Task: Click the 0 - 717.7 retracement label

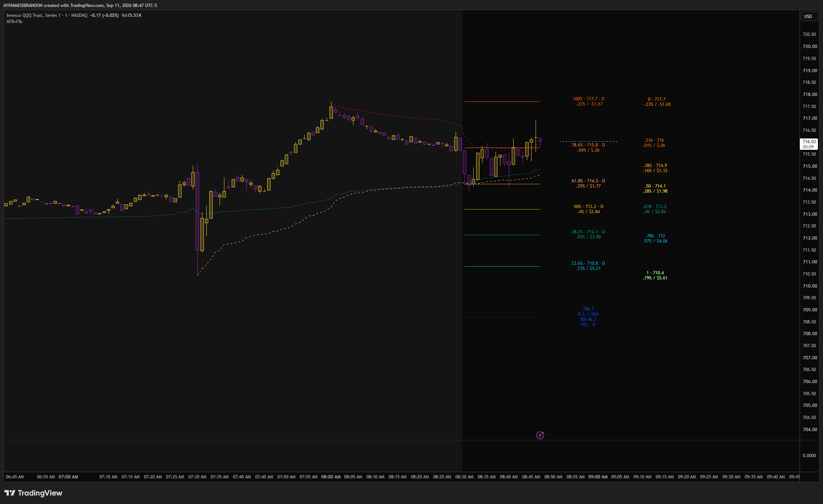Action: point(657,102)
